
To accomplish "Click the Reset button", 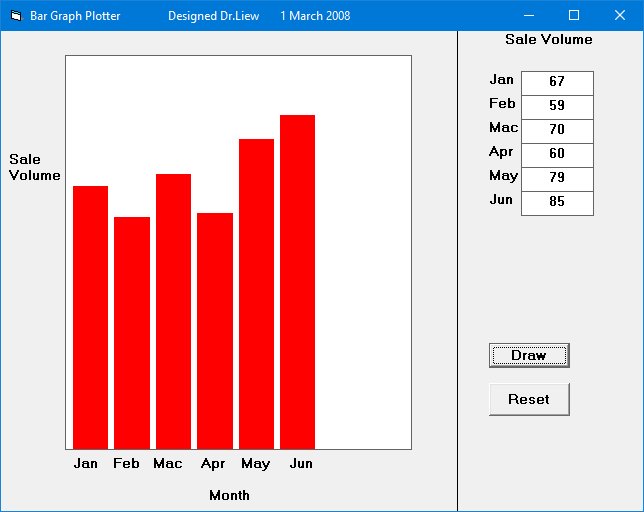I will click(x=529, y=399).
